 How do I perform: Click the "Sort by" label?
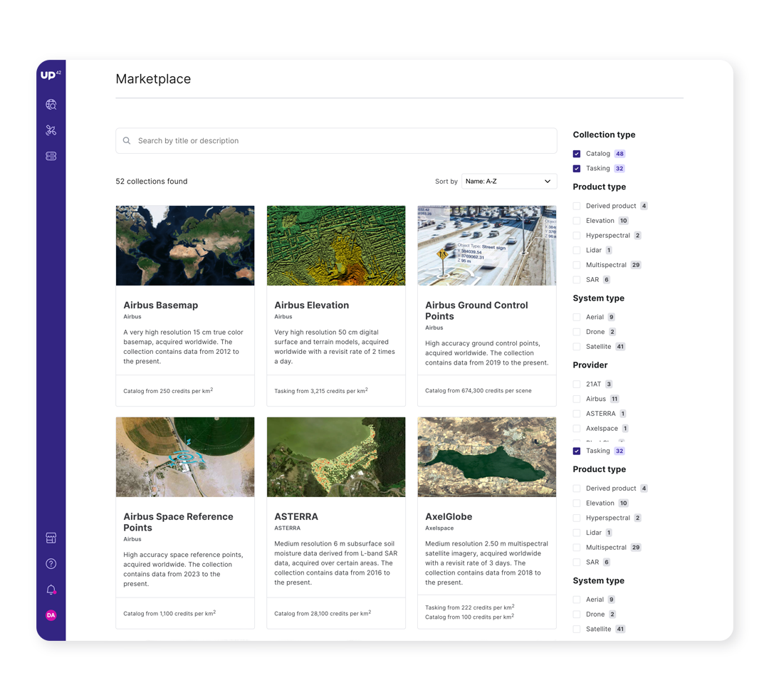coord(446,182)
